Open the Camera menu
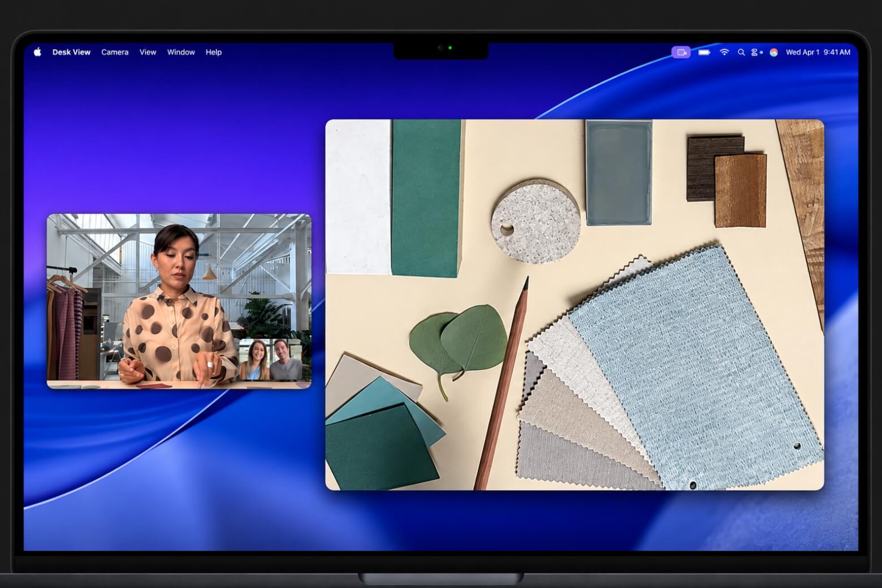 coord(115,52)
